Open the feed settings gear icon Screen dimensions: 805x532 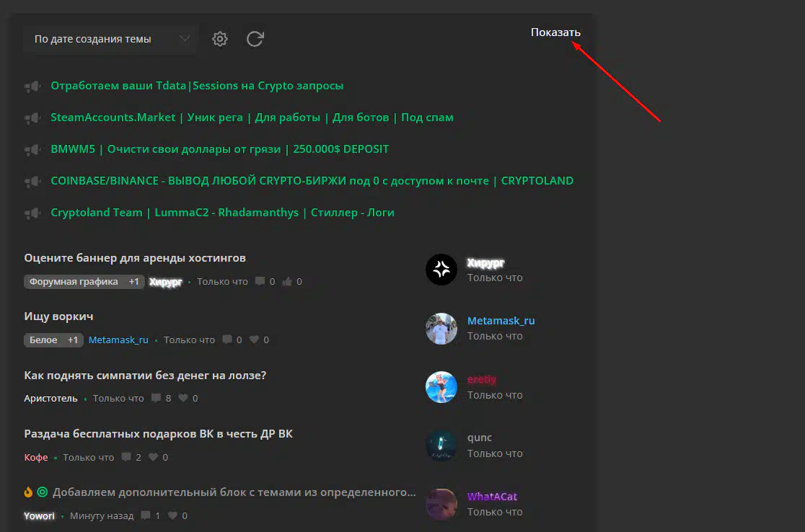pos(220,39)
